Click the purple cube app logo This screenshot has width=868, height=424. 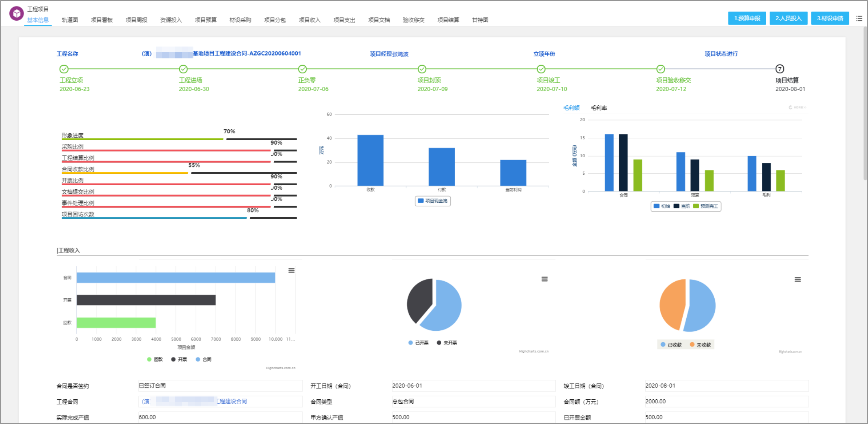(17, 14)
